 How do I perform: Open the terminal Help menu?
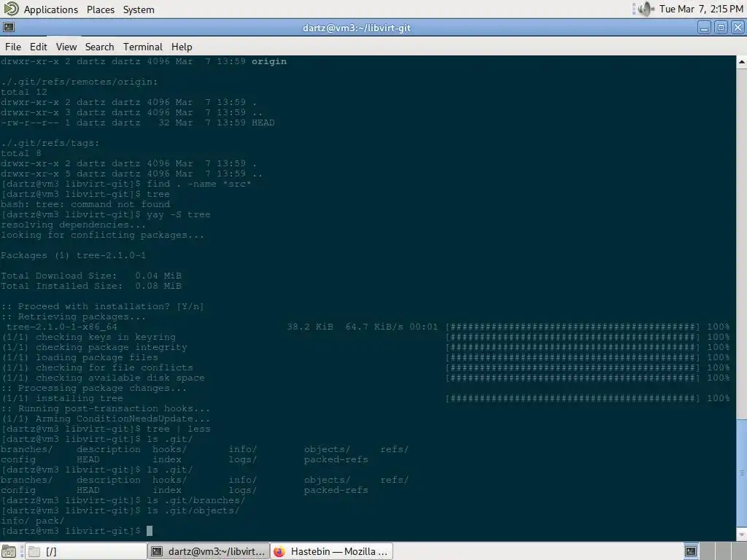[182, 47]
